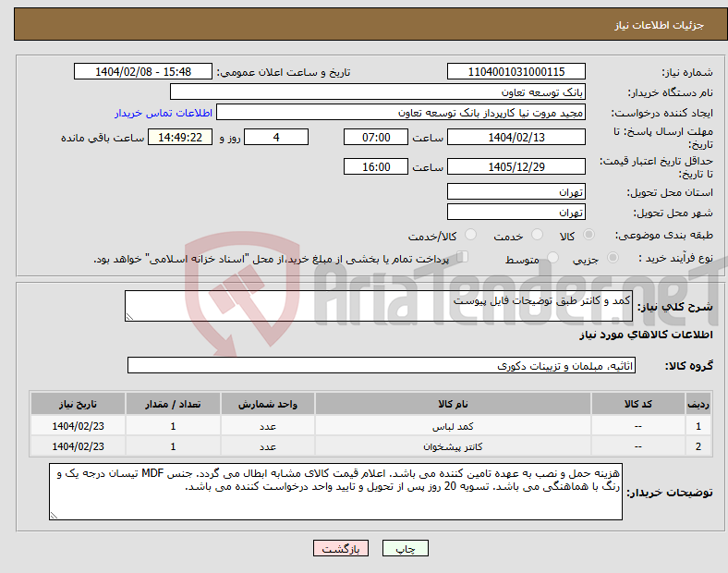Click the response time field 07:00
728x573 pixels.
click(376, 137)
